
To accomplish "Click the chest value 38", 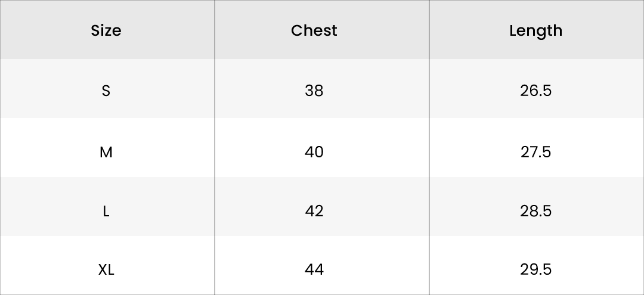I will click(x=314, y=91).
